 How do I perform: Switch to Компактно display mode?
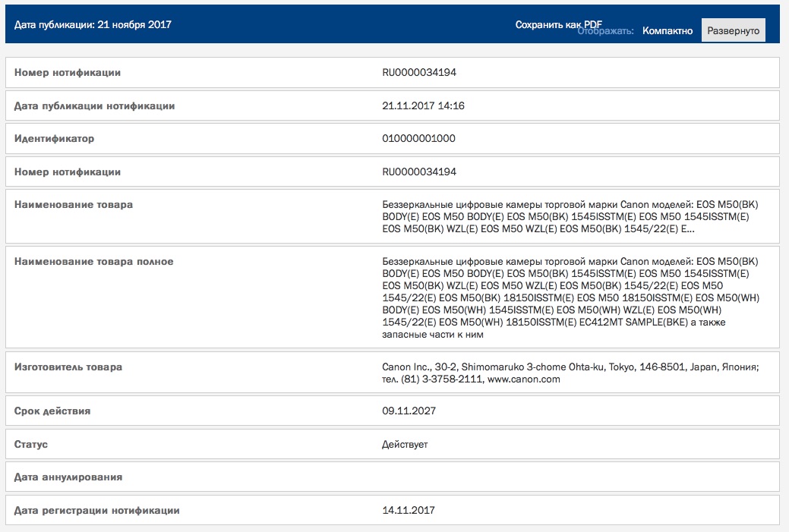(x=667, y=30)
